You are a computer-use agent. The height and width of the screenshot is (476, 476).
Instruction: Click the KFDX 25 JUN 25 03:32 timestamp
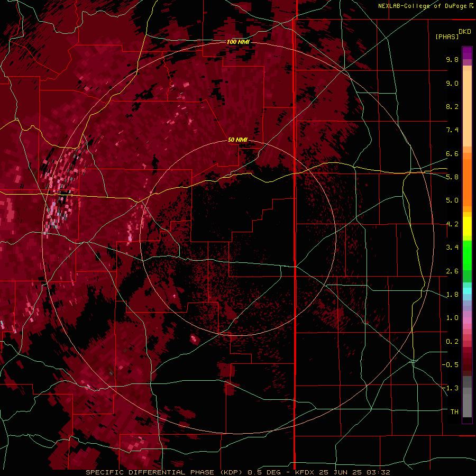click(343, 472)
